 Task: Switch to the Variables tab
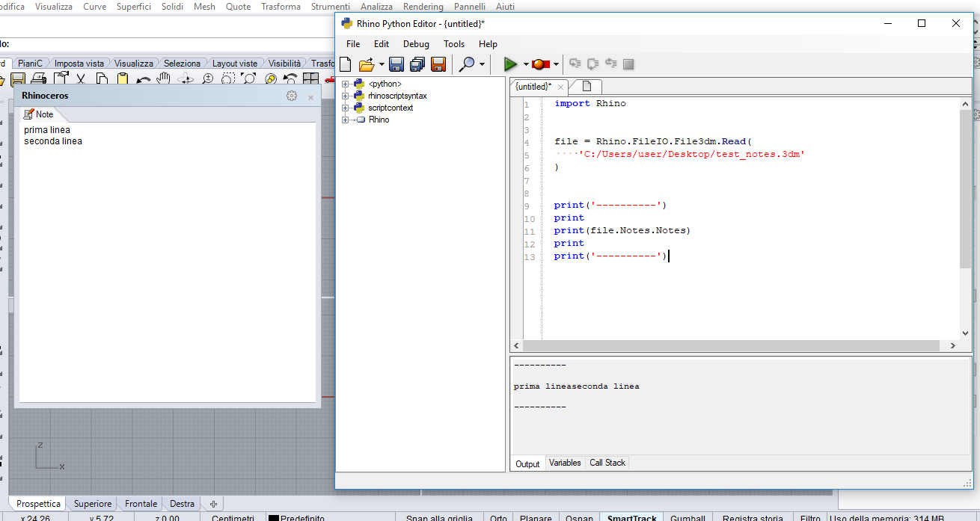point(565,463)
